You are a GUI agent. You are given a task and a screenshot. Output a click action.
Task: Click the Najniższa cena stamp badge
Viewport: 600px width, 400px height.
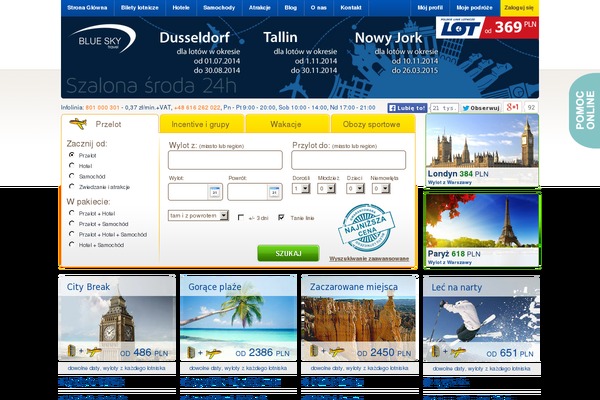(x=366, y=227)
